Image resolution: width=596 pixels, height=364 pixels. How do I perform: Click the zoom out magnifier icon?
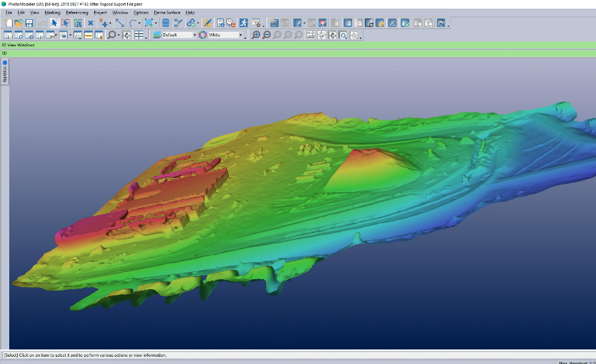tap(267, 35)
